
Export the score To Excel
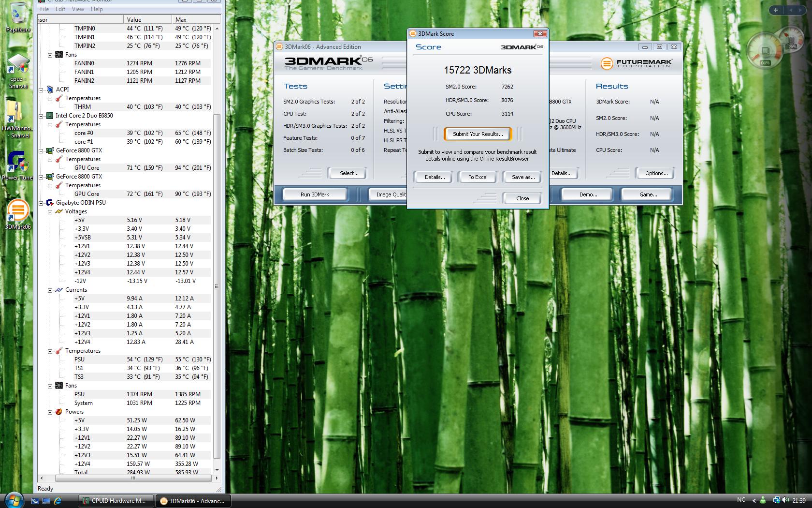(x=478, y=177)
